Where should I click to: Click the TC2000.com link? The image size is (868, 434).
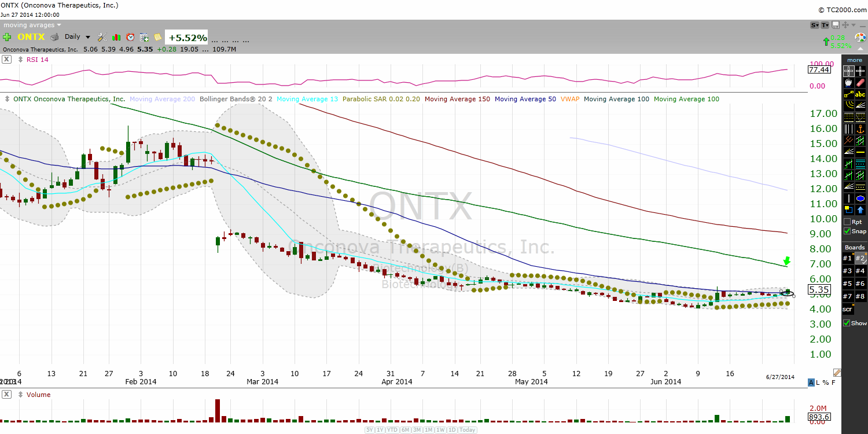[845, 10]
